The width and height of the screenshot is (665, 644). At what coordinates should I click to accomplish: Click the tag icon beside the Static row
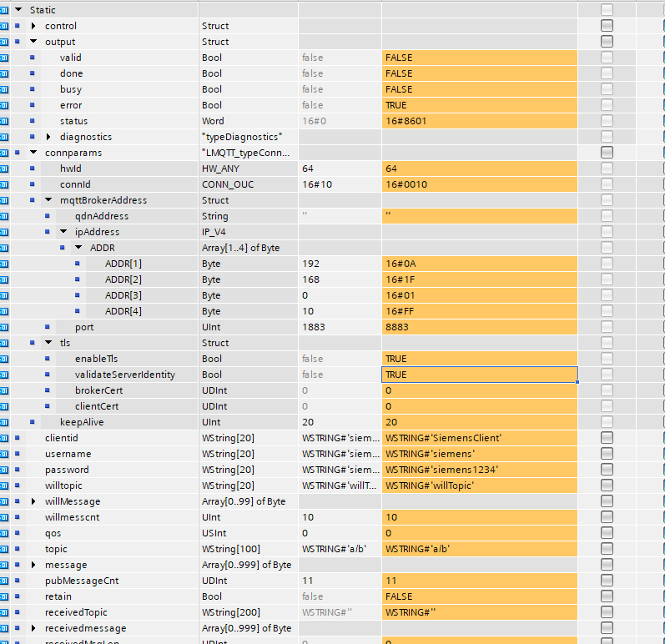click(4, 10)
